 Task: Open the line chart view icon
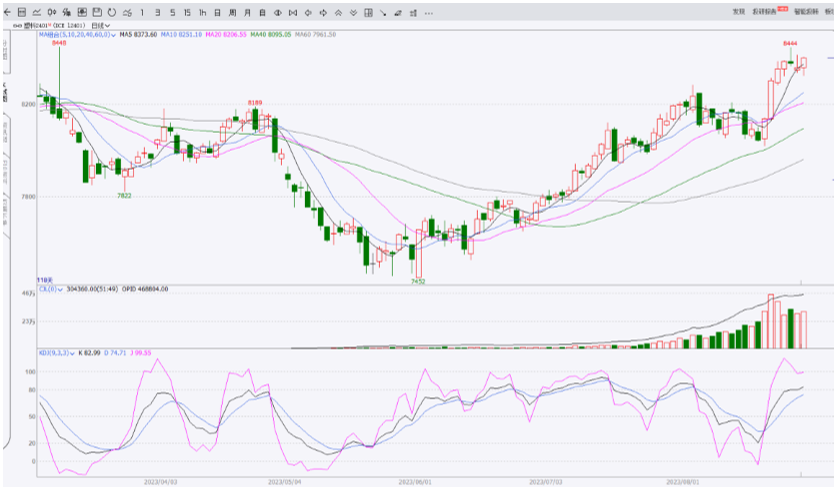pos(37,12)
